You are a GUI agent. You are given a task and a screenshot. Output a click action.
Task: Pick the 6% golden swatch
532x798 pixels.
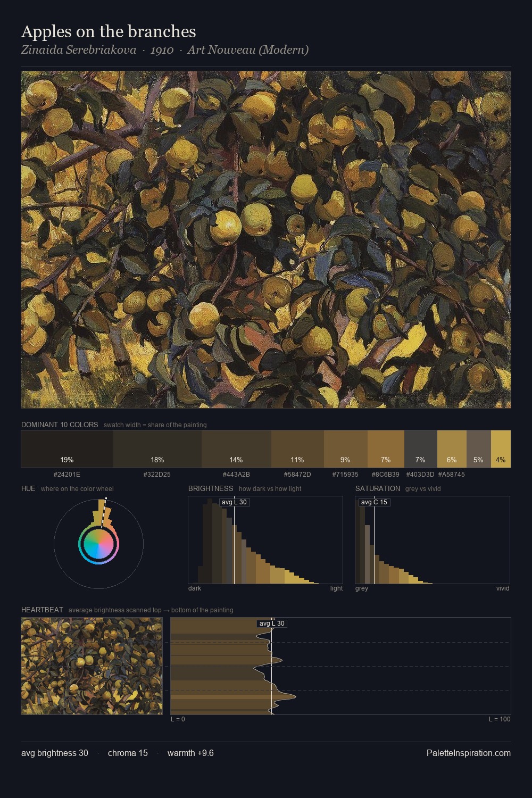(x=452, y=449)
